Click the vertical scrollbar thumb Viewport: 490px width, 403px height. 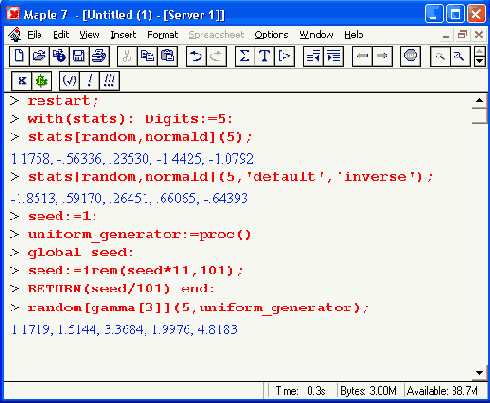pyautogui.click(x=479, y=115)
